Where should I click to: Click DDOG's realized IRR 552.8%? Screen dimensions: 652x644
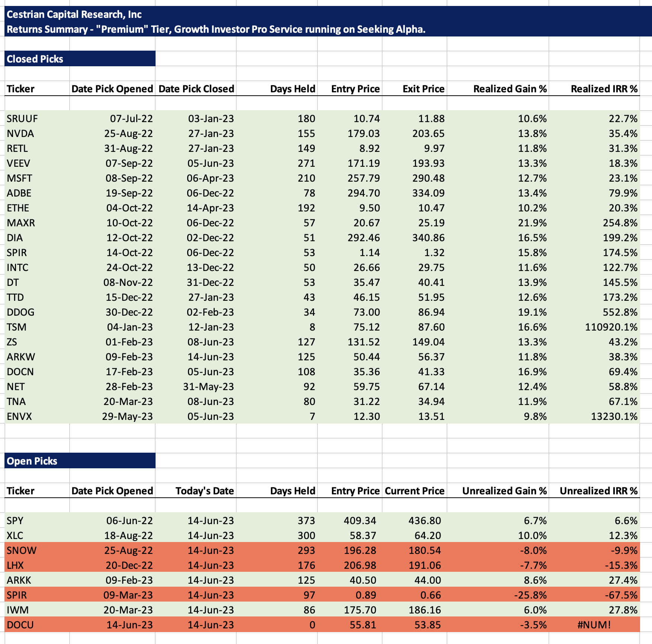coord(620,312)
